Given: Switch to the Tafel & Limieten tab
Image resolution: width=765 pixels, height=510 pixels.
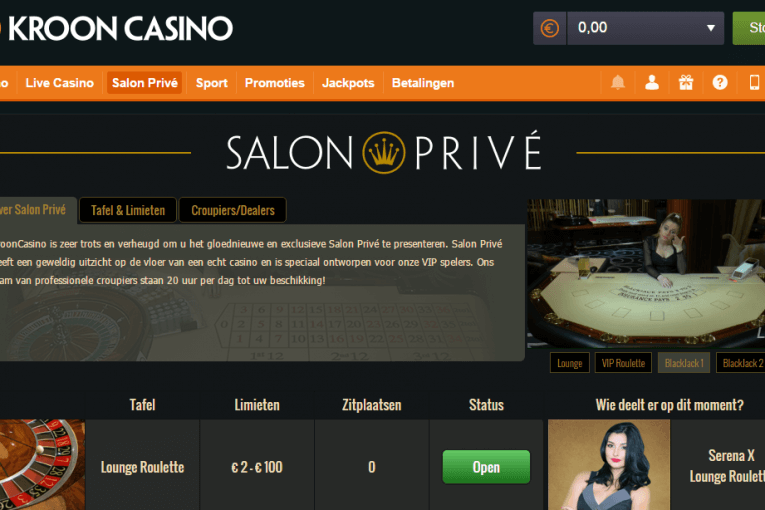Looking at the screenshot, I should tap(128, 210).
